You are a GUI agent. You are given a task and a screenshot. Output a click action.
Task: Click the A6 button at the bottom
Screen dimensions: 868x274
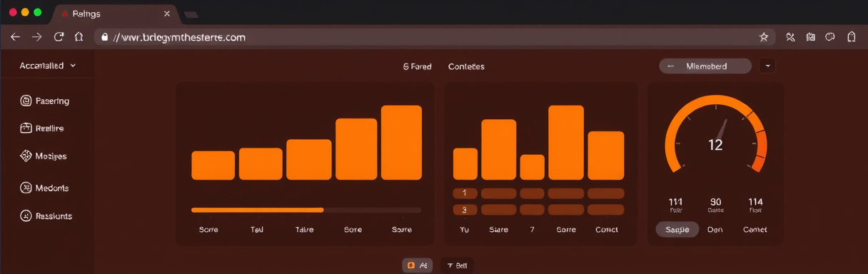click(x=417, y=265)
